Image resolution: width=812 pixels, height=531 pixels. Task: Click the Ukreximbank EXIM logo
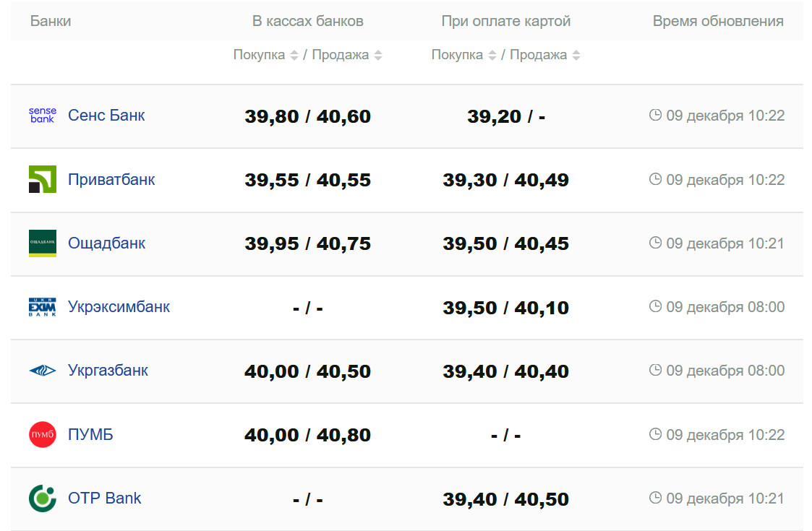tap(42, 307)
